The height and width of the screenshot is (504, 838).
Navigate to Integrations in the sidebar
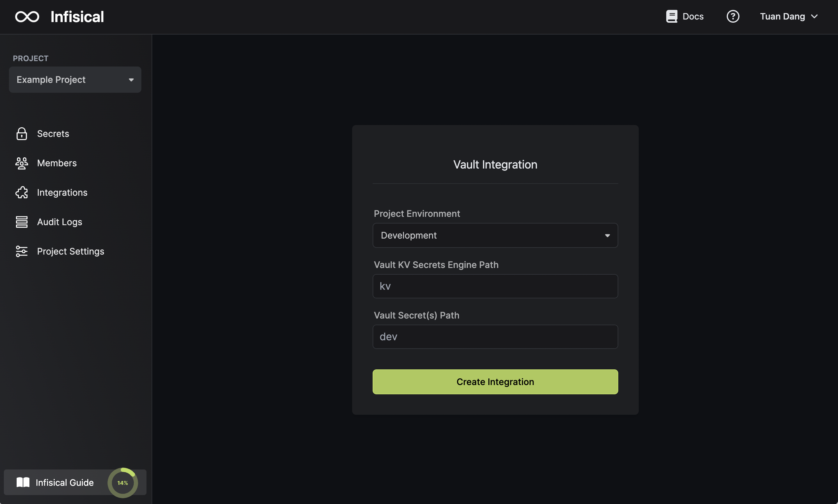62,193
